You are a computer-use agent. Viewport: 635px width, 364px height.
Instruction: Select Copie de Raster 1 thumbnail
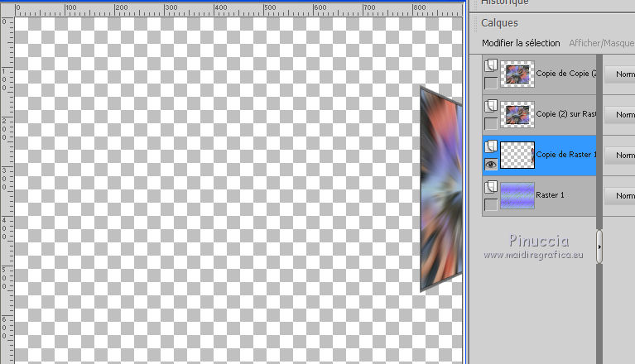[x=517, y=155]
